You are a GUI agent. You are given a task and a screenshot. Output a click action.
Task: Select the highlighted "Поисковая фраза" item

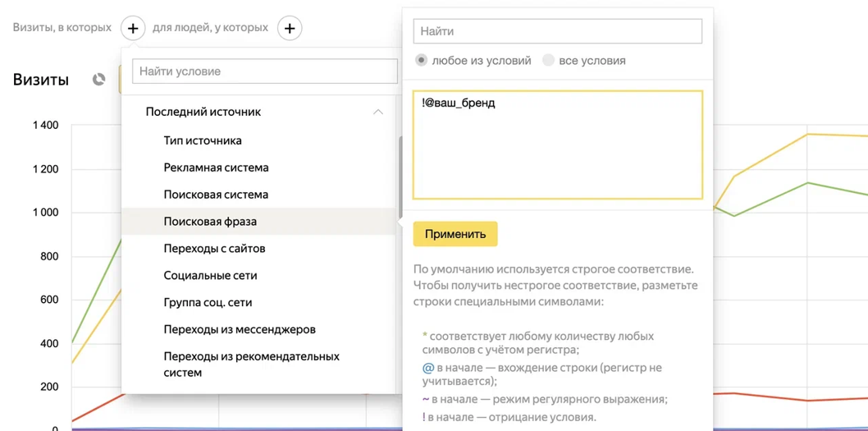pos(210,222)
